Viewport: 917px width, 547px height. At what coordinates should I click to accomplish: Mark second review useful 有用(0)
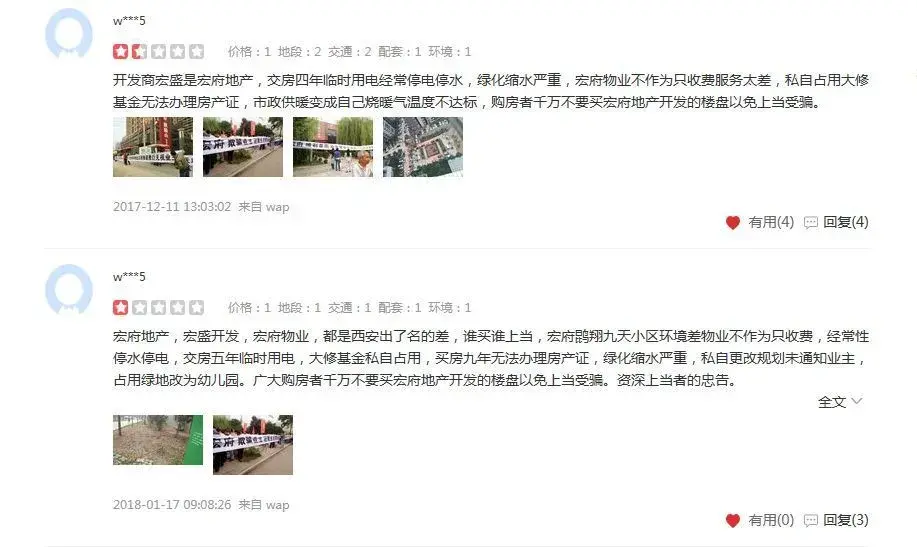771,520
